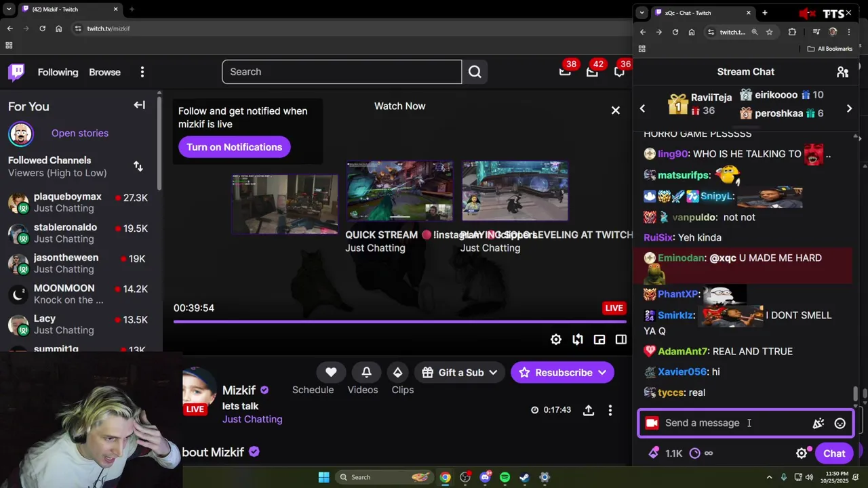
Task: Toggle the heart follow button for Mizkif
Action: [x=331, y=372]
